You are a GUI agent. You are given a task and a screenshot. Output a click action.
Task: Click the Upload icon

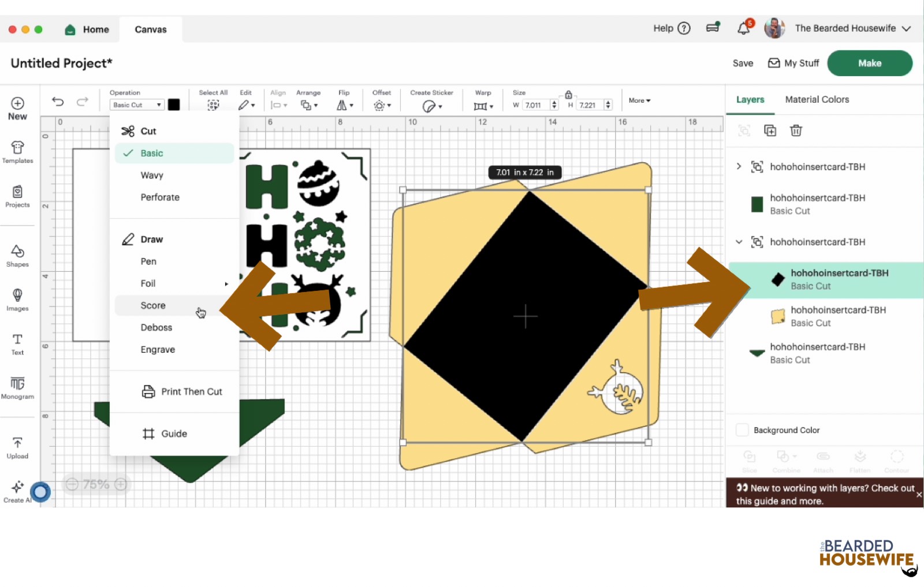17,447
